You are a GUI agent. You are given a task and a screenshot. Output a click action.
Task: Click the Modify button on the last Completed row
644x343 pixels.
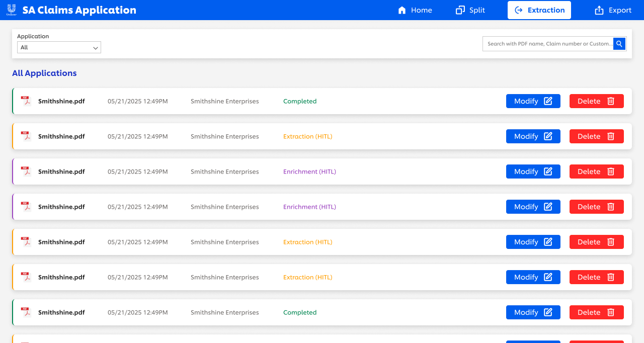(533, 312)
